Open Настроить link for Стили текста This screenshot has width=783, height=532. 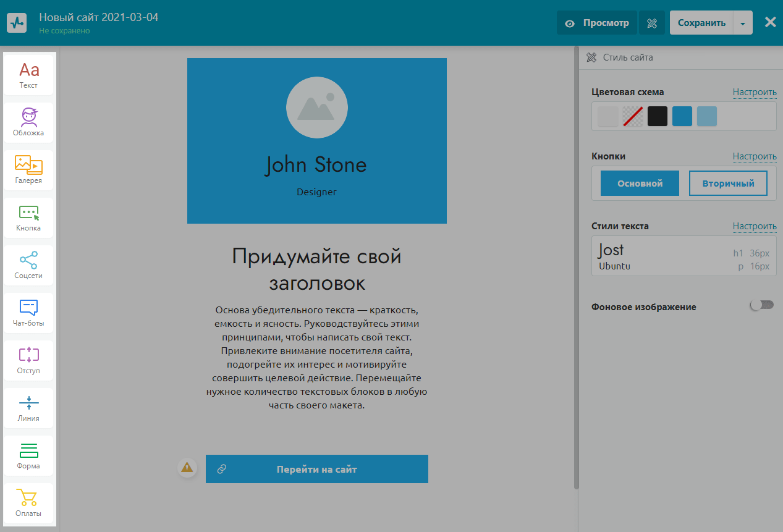point(754,226)
